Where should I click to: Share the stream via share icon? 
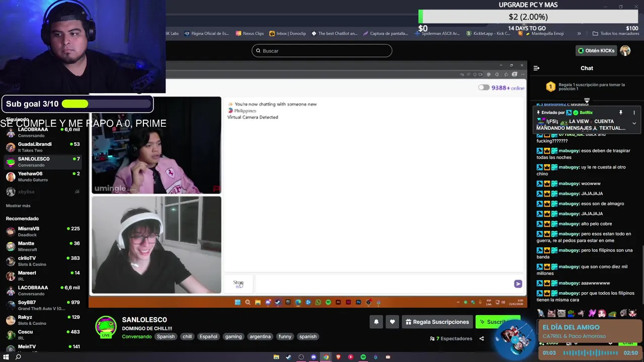pos(481,338)
